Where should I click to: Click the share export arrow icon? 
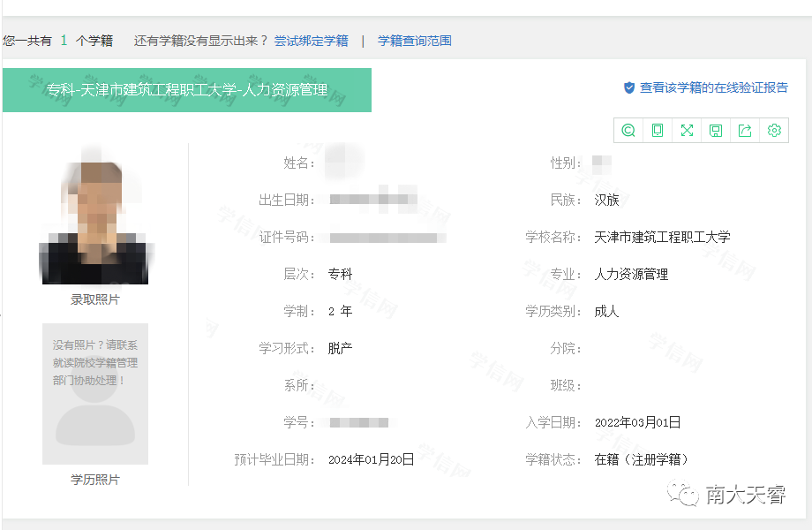coord(745,131)
